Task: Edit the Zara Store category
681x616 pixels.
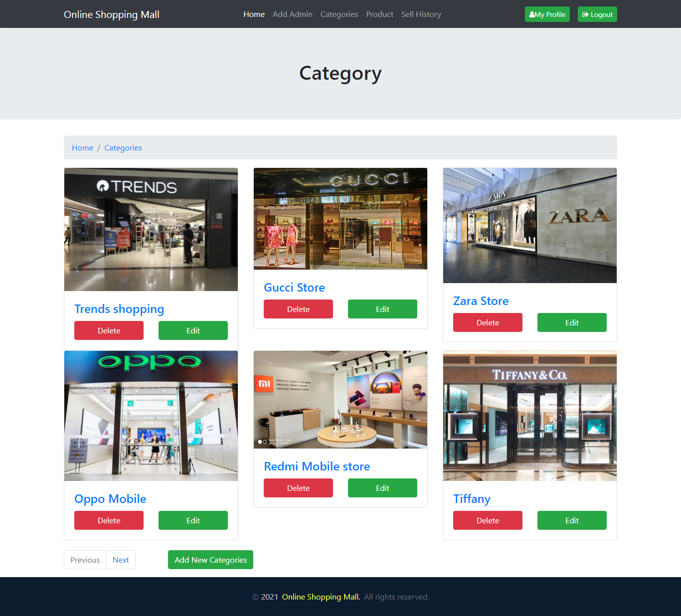Action: pyautogui.click(x=572, y=322)
